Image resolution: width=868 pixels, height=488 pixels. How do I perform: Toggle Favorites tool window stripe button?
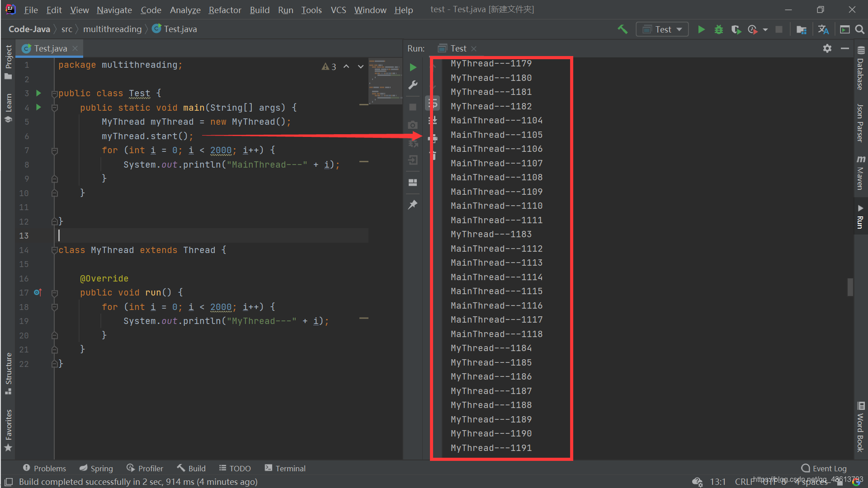point(8,431)
